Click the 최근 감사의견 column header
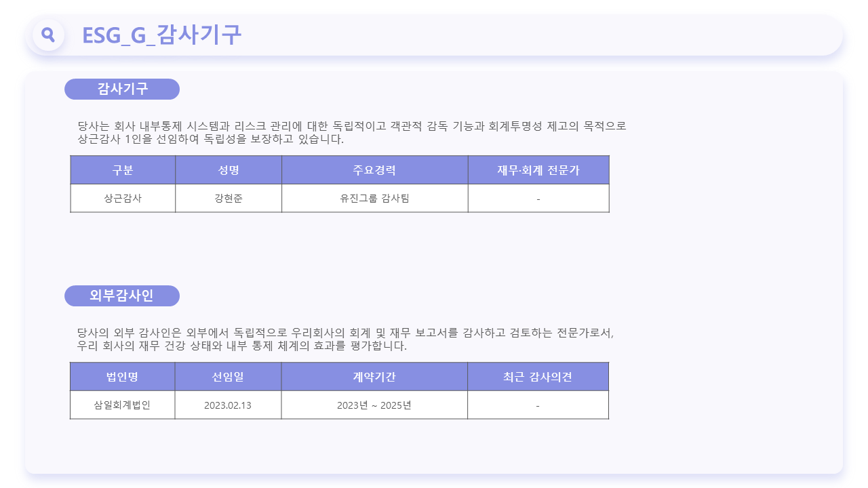 click(538, 377)
